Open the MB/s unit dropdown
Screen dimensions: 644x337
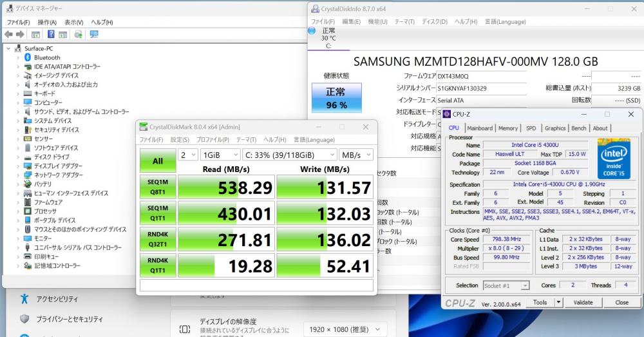pyautogui.click(x=356, y=155)
